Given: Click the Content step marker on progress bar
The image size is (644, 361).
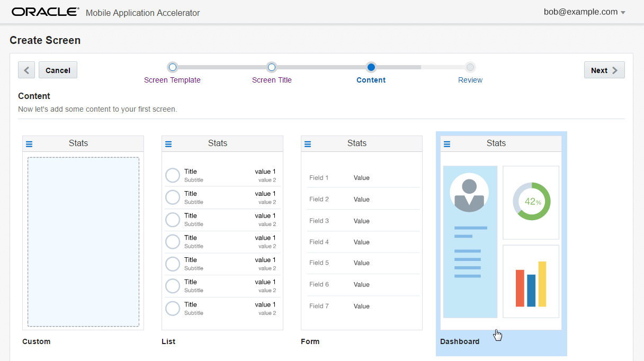Looking at the screenshot, I should pos(371,67).
